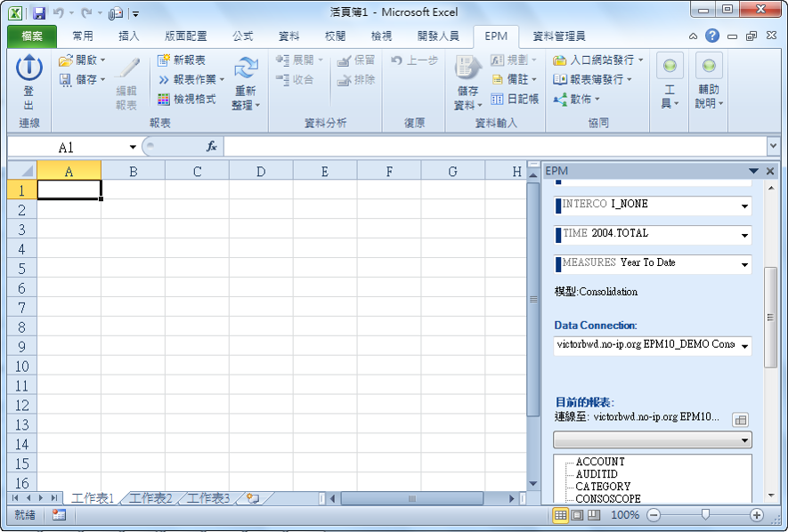
Task: Open the TIME 2004.TOTAL dropdown
Action: (743, 236)
